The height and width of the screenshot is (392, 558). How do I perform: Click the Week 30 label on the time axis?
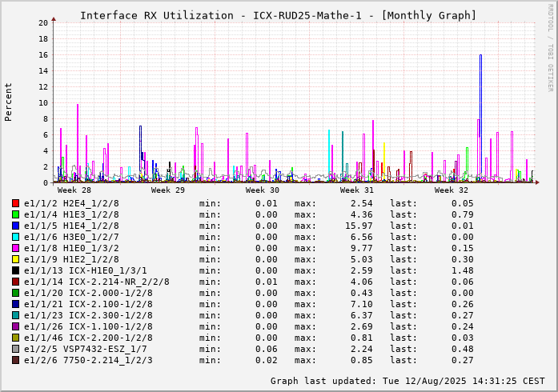[x=263, y=190]
